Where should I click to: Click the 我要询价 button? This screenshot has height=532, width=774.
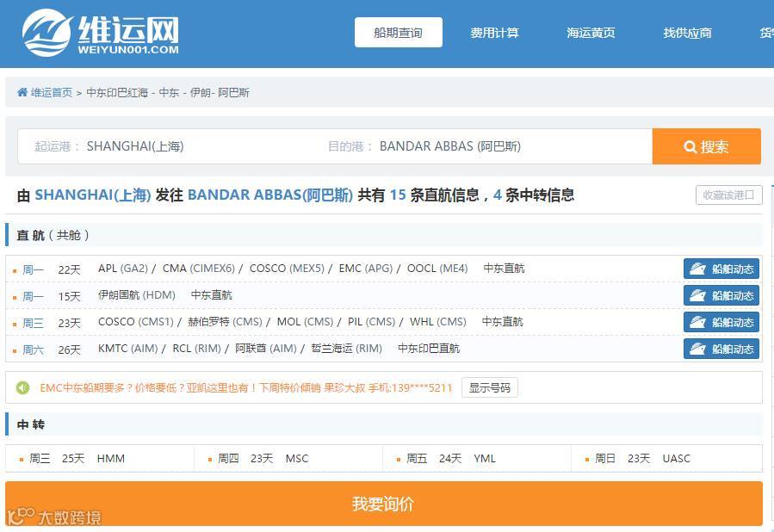383,504
